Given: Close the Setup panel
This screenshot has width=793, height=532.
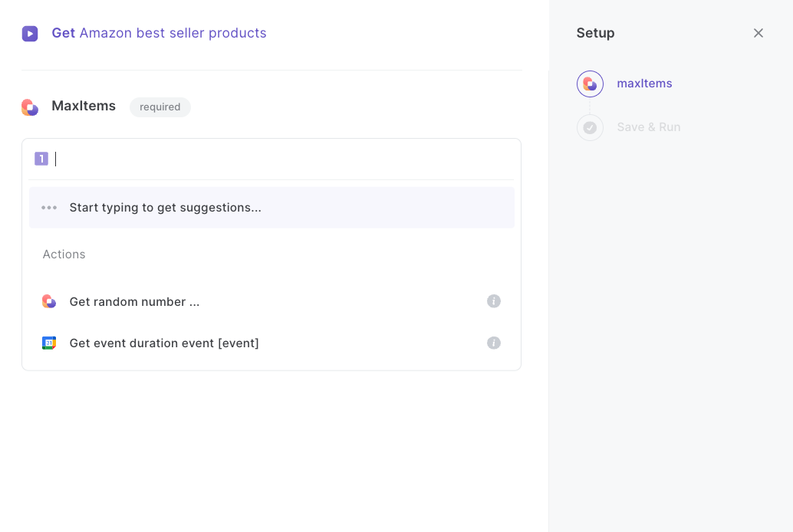Looking at the screenshot, I should tap(758, 33).
